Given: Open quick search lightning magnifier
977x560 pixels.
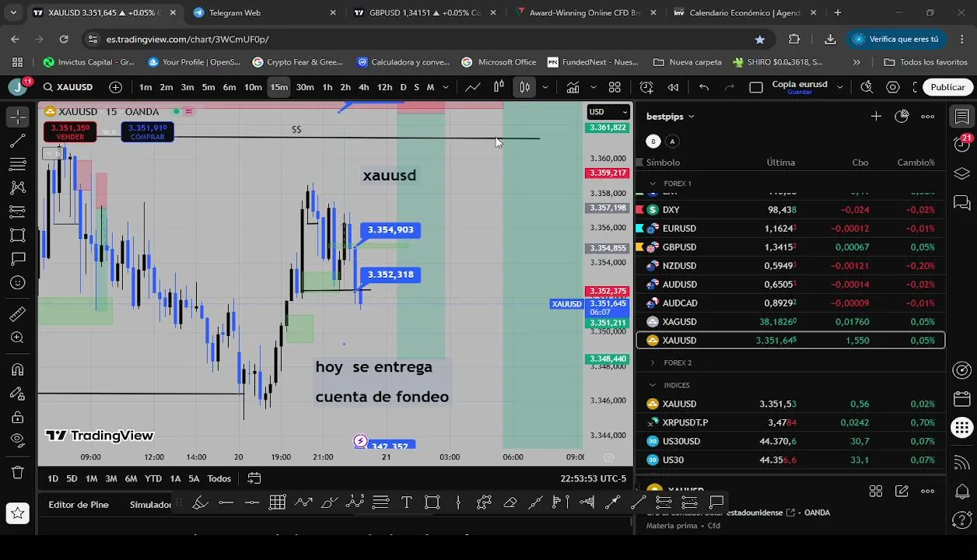Looking at the screenshot, I should click(x=867, y=87).
